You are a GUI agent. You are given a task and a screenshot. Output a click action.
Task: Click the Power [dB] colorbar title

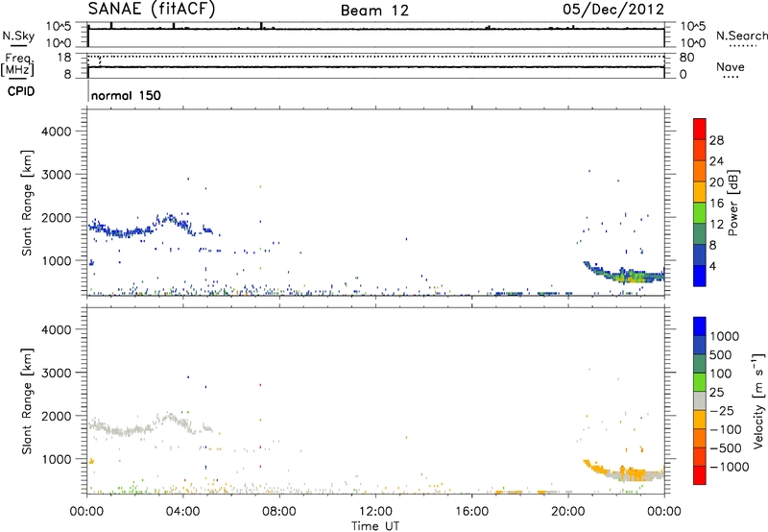(732, 203)
